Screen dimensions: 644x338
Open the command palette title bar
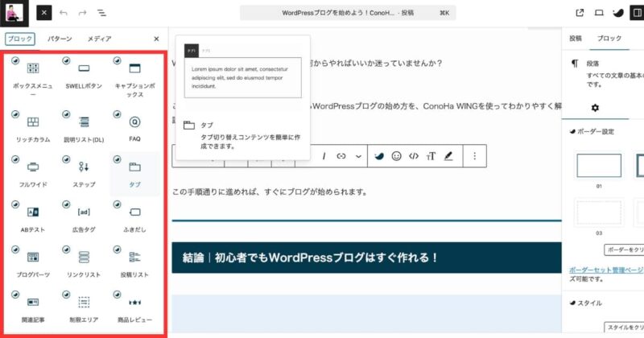[x=348, y=13]
